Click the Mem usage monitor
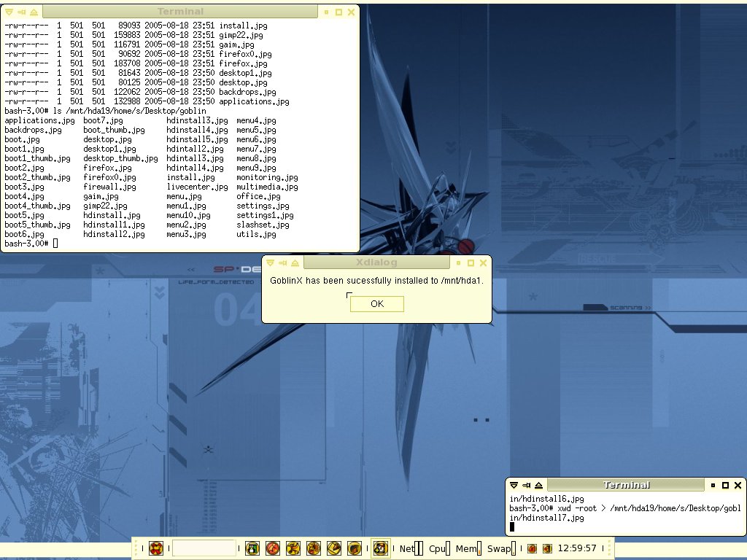The height and width of the screenshot is (560, 747). tap(468, 548)
